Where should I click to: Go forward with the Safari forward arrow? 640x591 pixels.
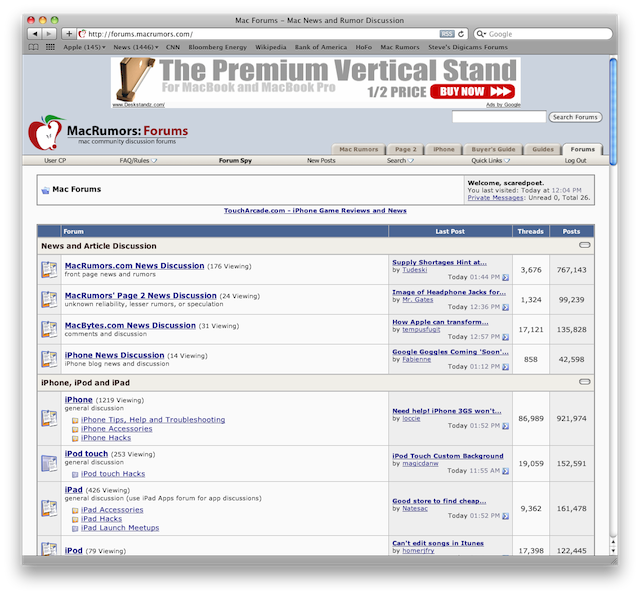[49, 34]
